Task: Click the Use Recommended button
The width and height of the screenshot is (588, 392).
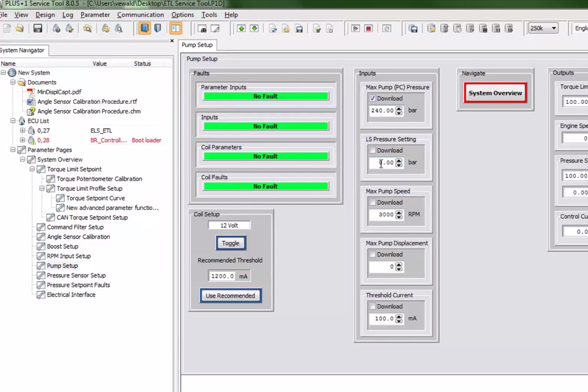Action: [x=230, y=295]
